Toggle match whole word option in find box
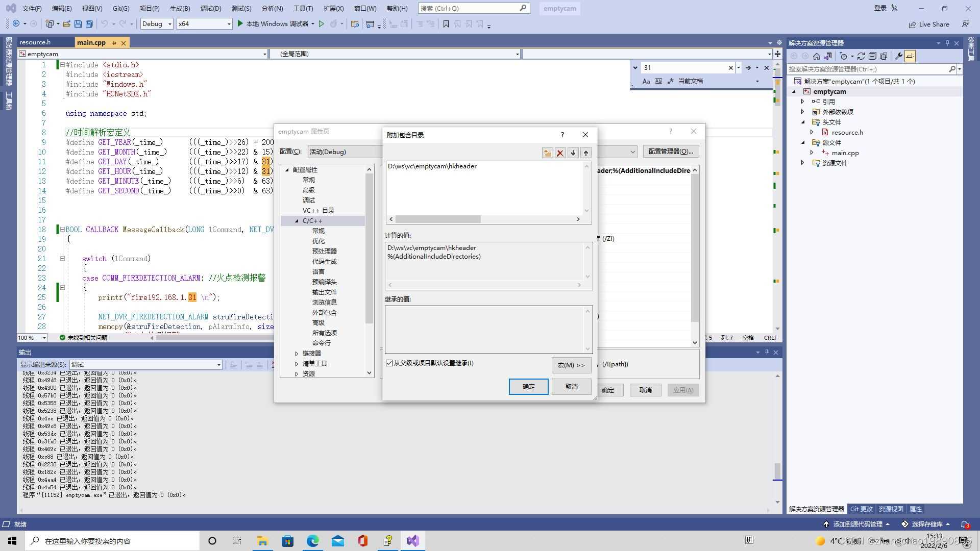This screenshot has width=980, height=551. 658,81
